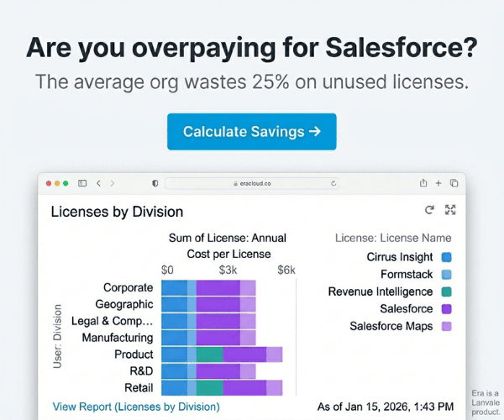
Task: Select the Salesforce Maps legend swatch
Action: tap(447, 327)
